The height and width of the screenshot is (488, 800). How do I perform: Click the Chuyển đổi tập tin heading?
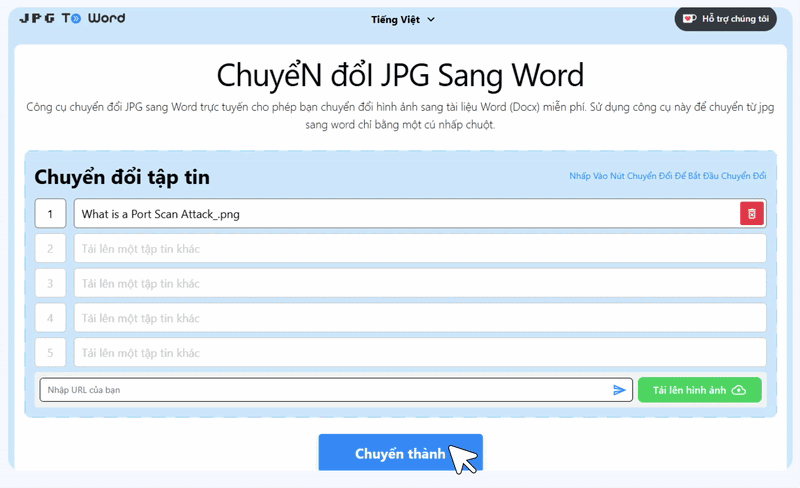click(122, 177)
